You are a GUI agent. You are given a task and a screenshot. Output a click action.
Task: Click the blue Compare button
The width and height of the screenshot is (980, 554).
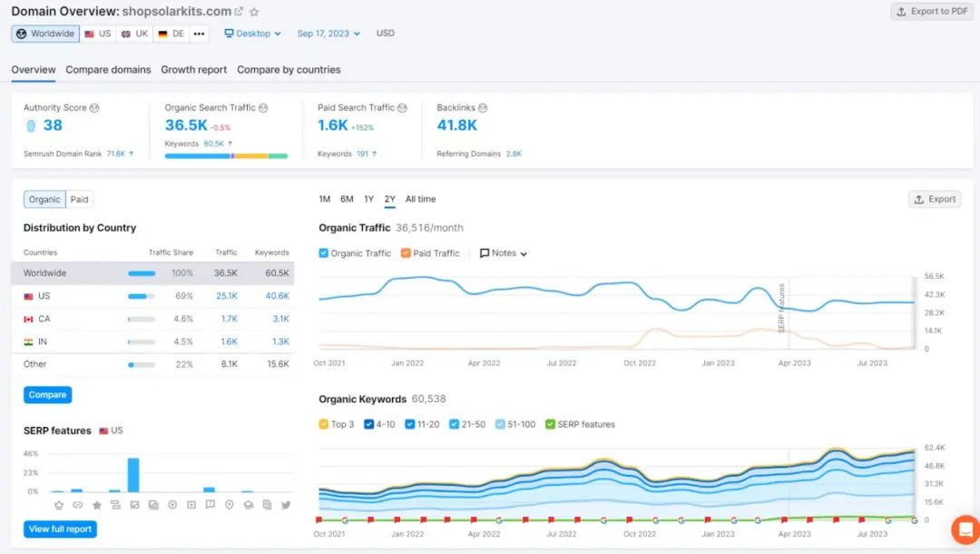click(47, 395)
